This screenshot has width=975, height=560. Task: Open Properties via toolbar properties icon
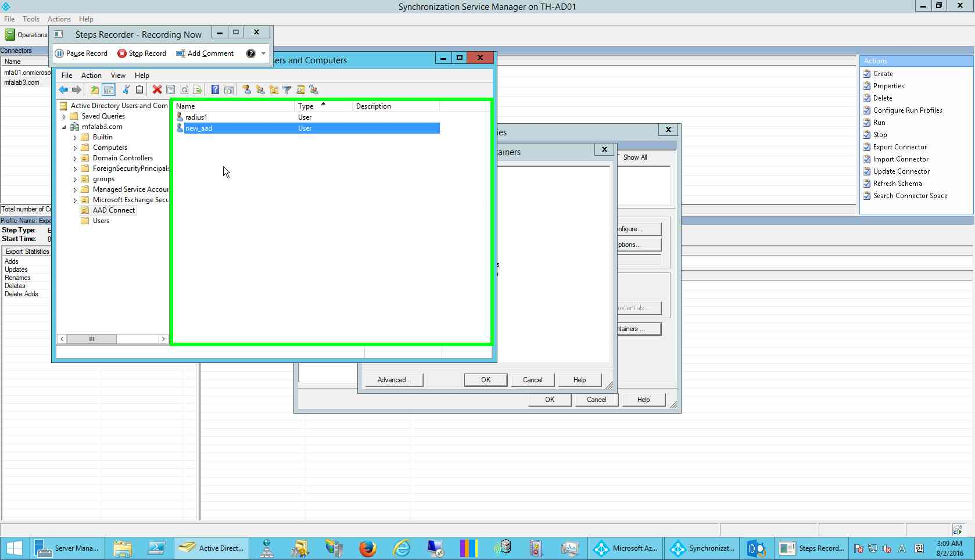click(x=170, y=89)
